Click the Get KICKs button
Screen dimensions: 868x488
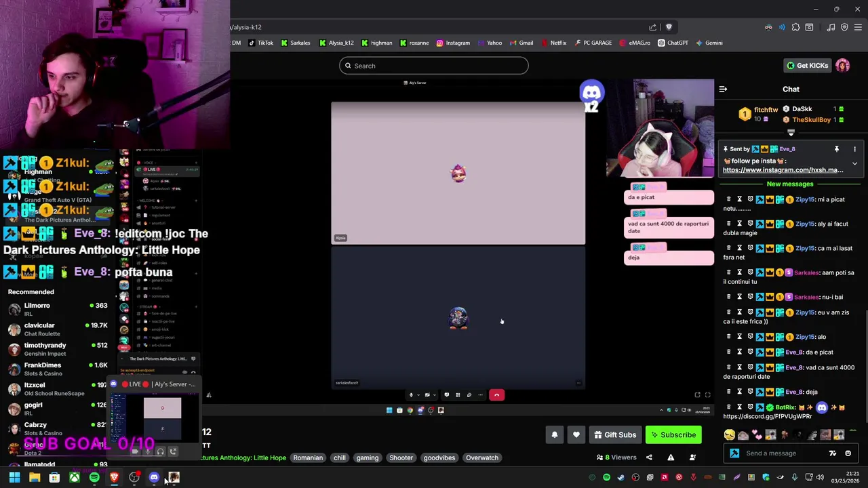(x=807, y=66)
